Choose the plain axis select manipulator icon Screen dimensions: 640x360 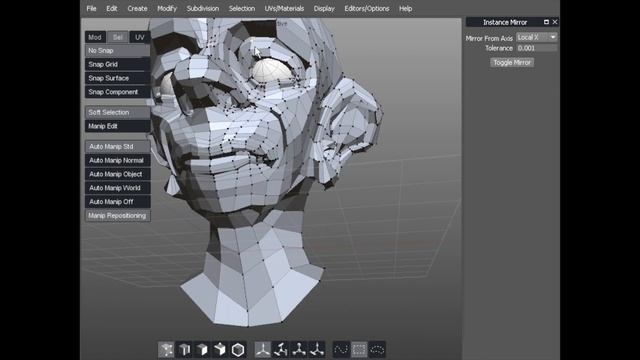(x=263, y=350)
